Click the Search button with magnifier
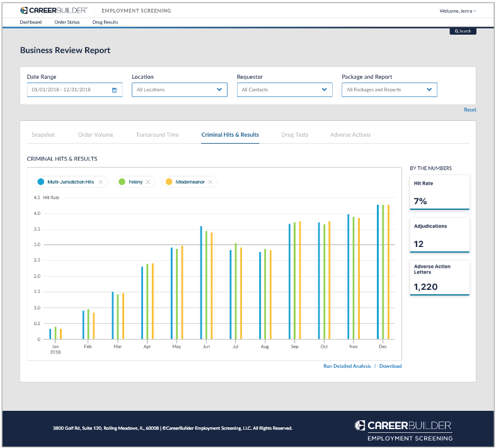Viewport: 496px width, 448px height. click(463, 31)
